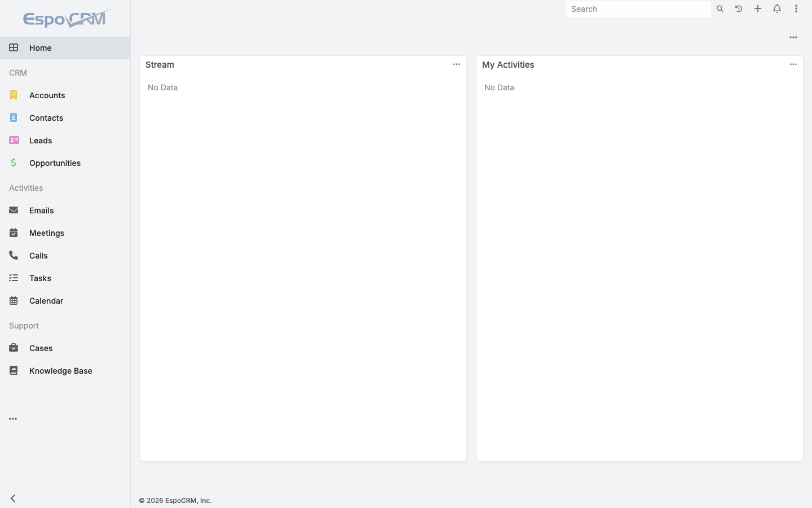This screenshot has height=508, width=812.
Task: Click the Calendar grid icon
Action: click(x=14, y=301)
